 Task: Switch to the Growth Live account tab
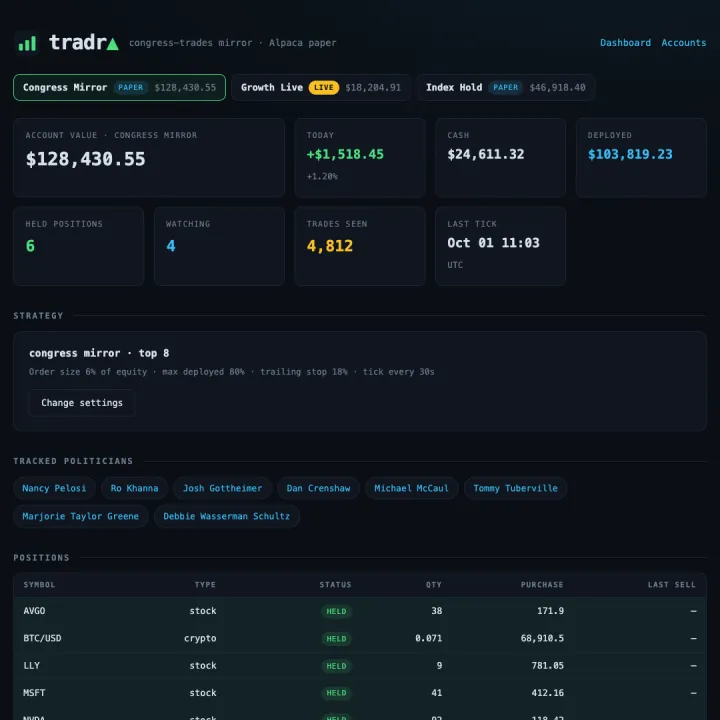click(321, 87)
